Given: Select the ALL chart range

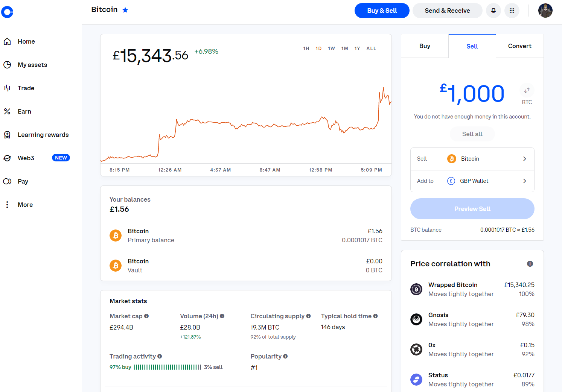Looking at the screenshot, I should point(371,49).
